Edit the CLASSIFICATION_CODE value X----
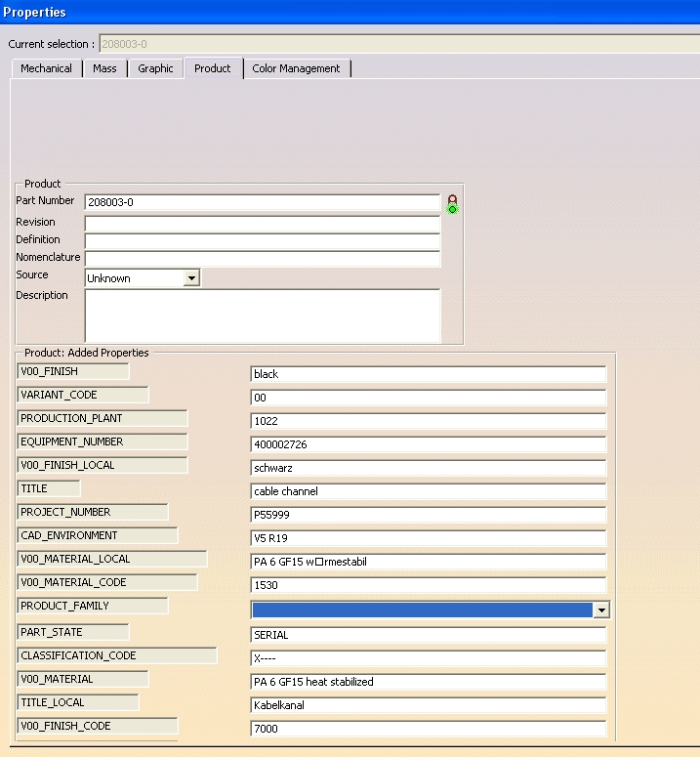 429,658
